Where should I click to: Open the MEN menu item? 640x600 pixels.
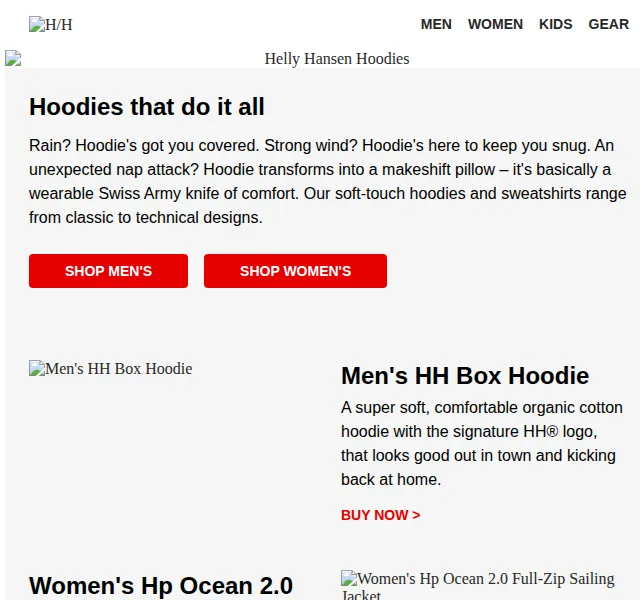[436, 24]
